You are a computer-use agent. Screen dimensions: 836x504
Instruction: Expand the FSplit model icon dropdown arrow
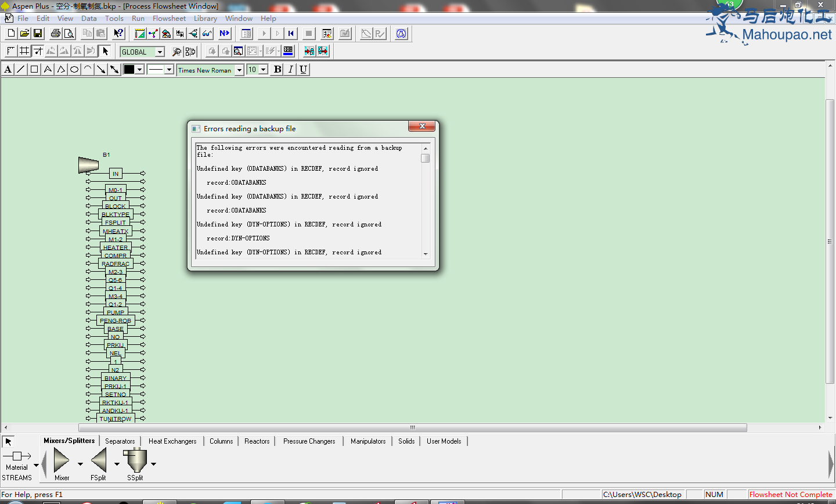pos(117,464)
